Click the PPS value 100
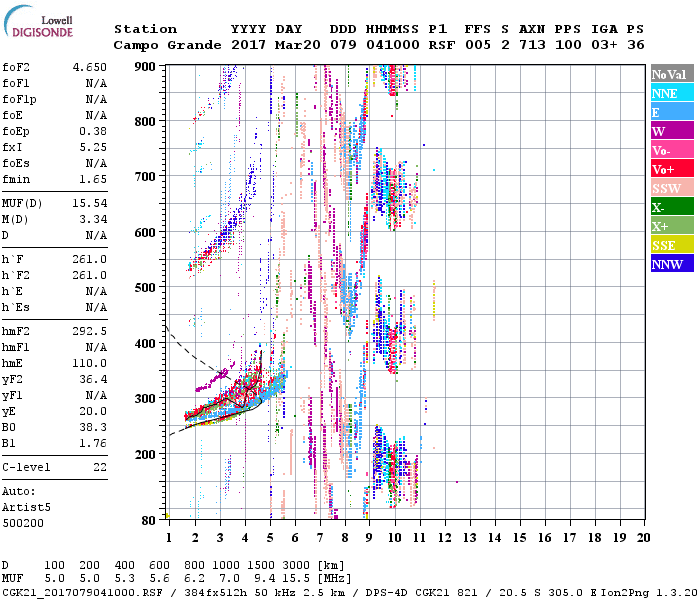Screen dimensions: 700x600 [x=568, y=45]
